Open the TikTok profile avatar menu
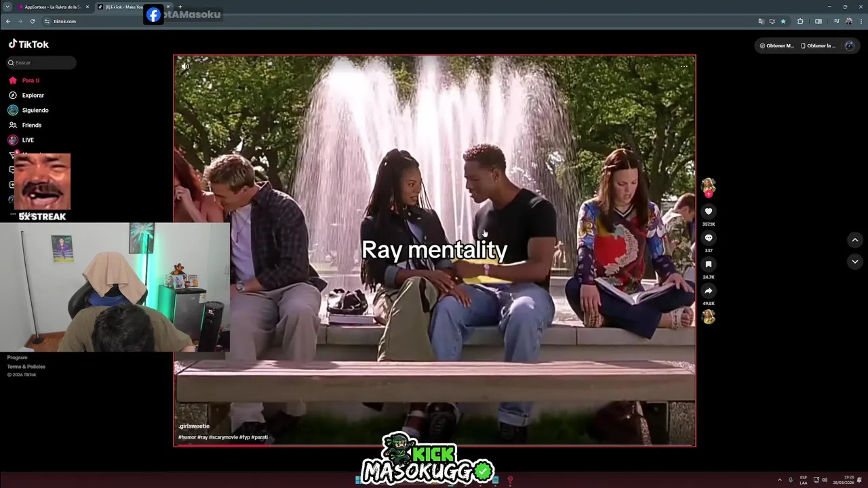 point(850,46)
